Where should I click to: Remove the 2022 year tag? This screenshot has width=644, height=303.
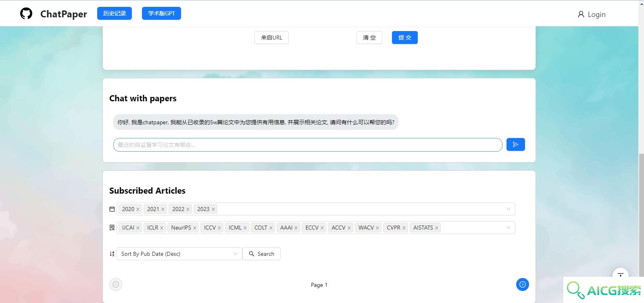[x=188, y=209]
